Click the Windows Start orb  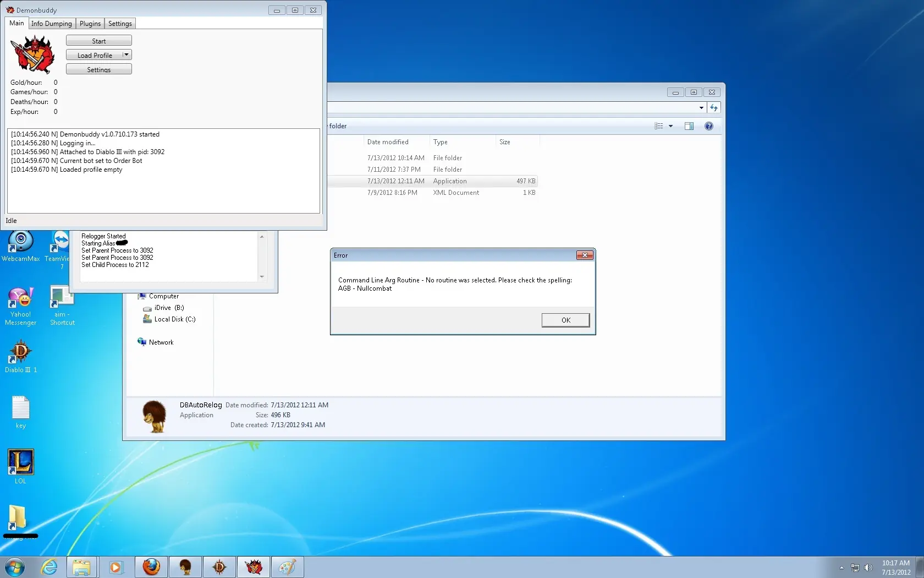[x=15, y=567]
